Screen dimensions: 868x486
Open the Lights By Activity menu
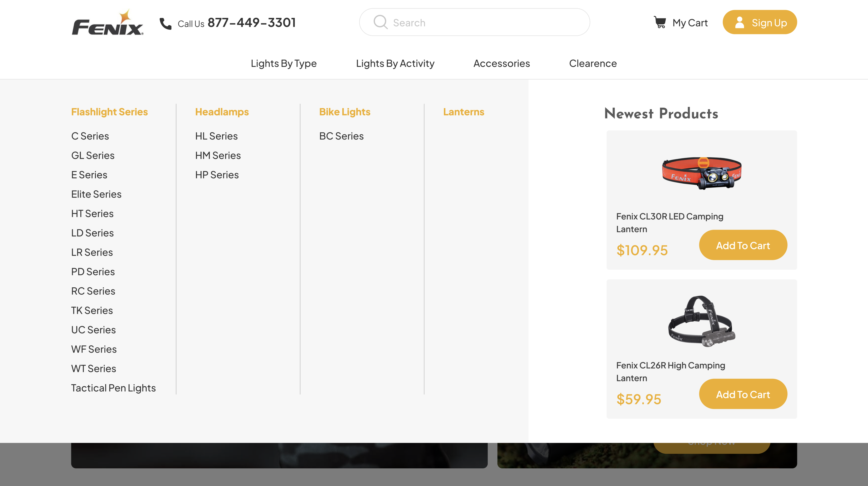395,63
